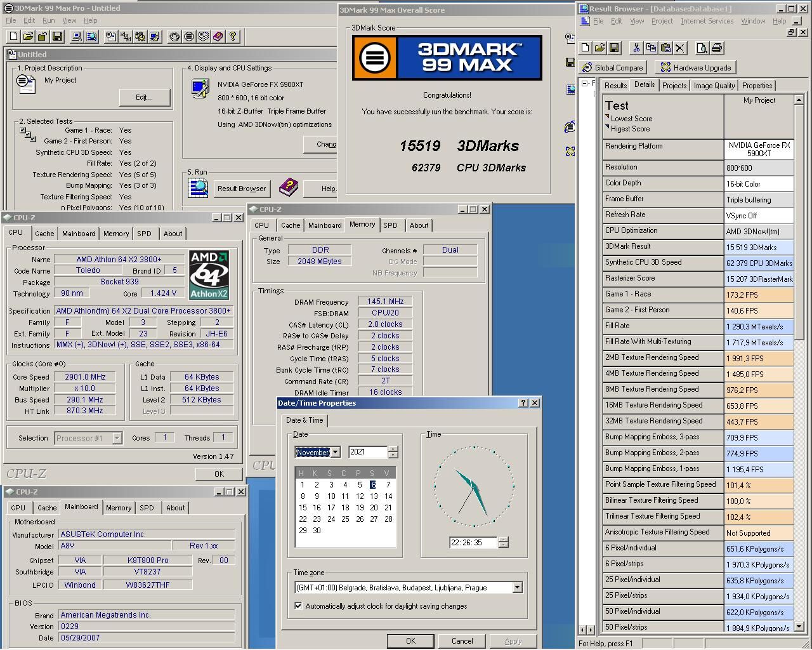Screen dimensions: 812x650
Task: Select day 30 in the November calendar
Action: 317,531
